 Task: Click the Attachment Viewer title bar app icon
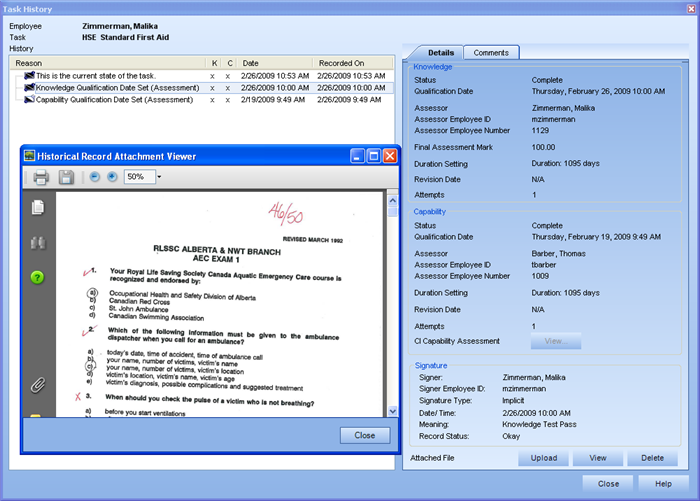pos(29,156)
